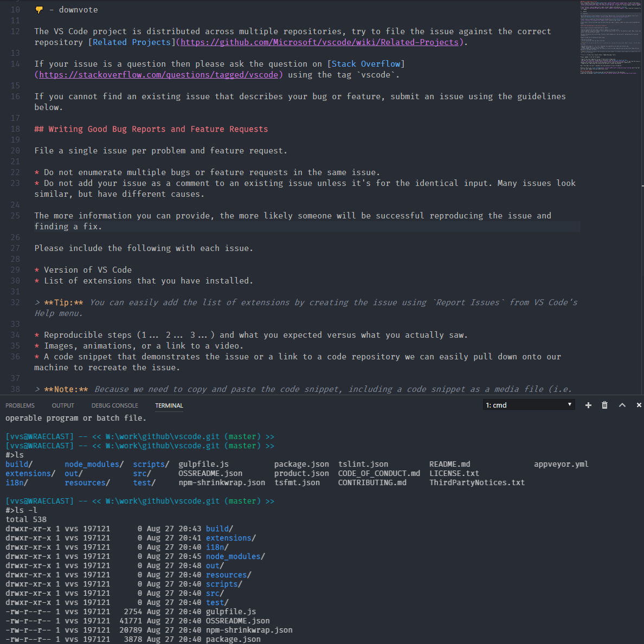Click the build/ folder name in terminal output
The width and height of the screenshot is (644, 644).
click(17, 464)
